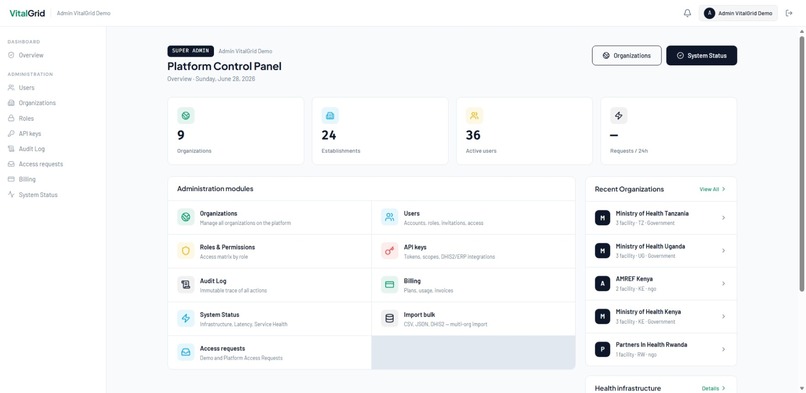Click View All for Recent Organizations
Viewport: 806px width, 393px height.
coord(712,189)
